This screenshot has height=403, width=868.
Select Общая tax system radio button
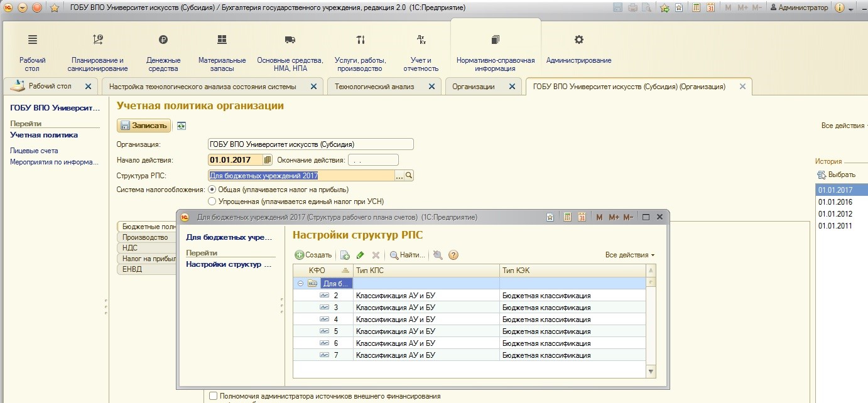[212, 190]
